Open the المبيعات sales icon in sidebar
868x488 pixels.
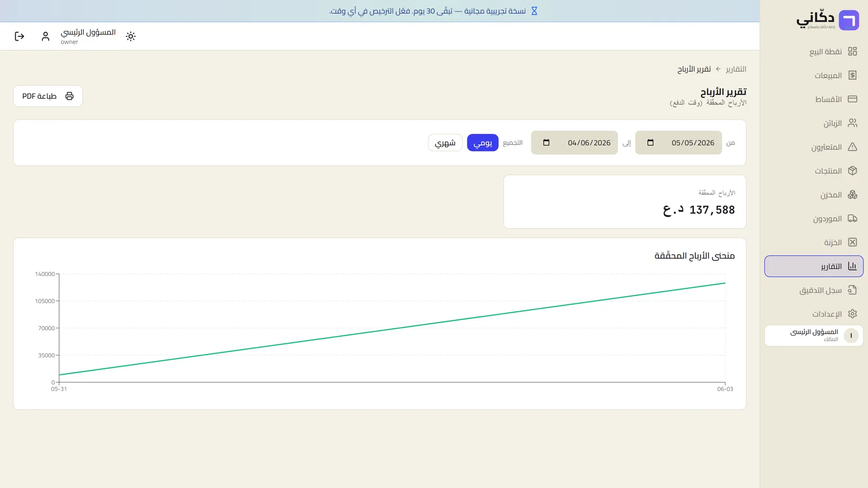[x=852, y=75]
